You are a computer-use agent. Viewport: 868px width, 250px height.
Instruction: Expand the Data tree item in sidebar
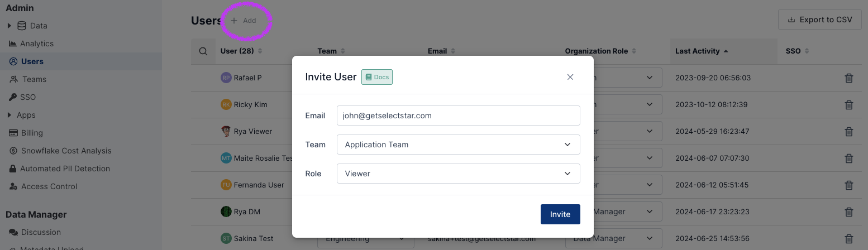point(9,26)
